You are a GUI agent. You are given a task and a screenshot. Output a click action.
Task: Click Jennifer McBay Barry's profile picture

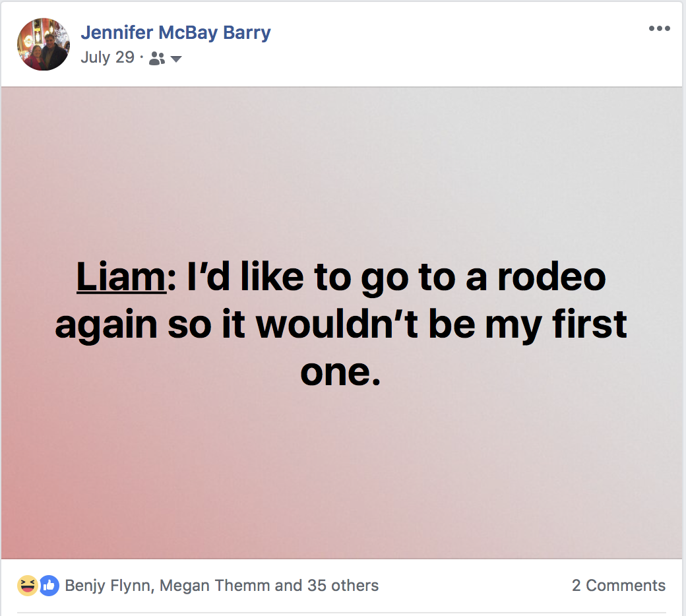[43, 44]
